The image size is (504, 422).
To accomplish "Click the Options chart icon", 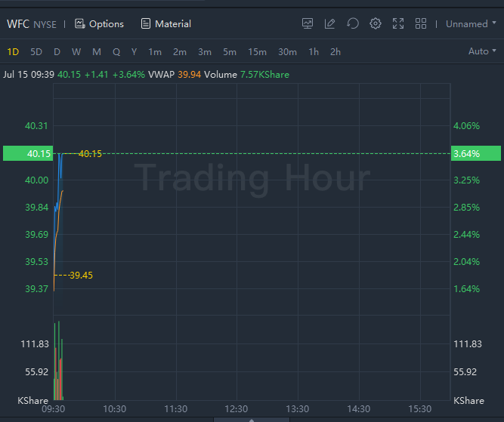I will (80, 24).
